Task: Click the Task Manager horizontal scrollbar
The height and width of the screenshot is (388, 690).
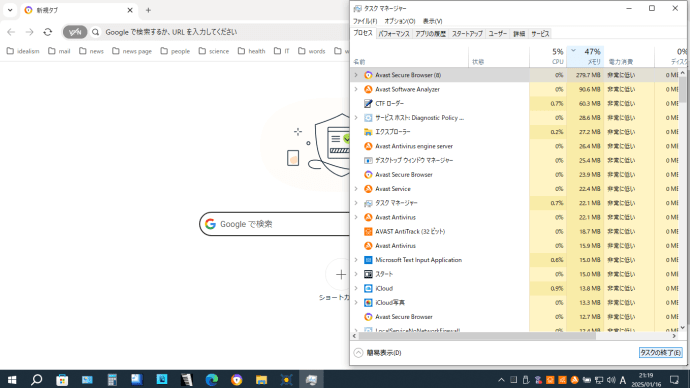Action: [x=477, y=336]
